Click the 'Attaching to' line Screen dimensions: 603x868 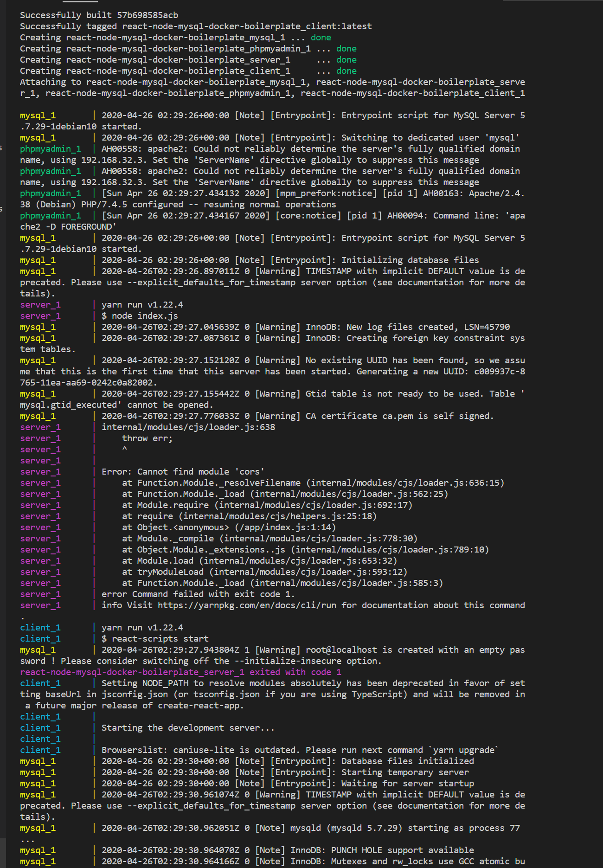272,88
